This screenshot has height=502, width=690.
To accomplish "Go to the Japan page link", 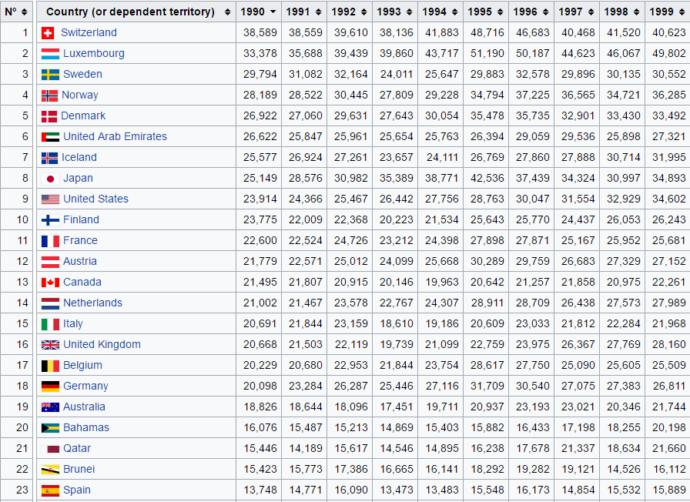I will coord(78,178).
